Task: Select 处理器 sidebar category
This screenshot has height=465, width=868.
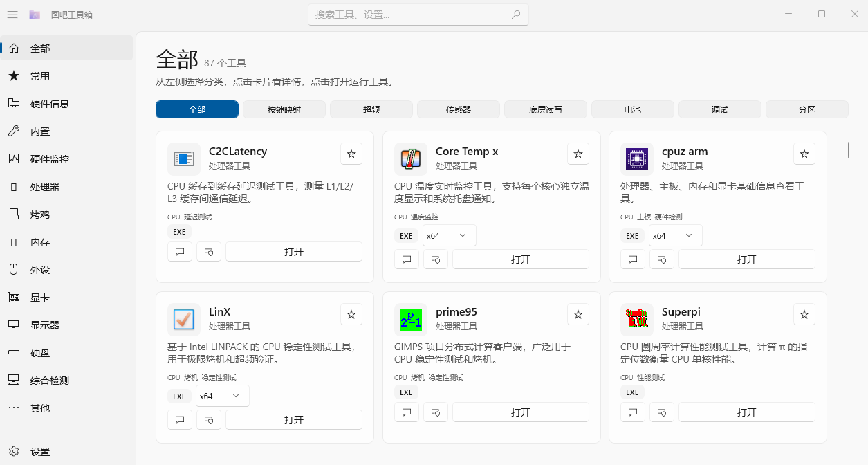Action: 66,187
